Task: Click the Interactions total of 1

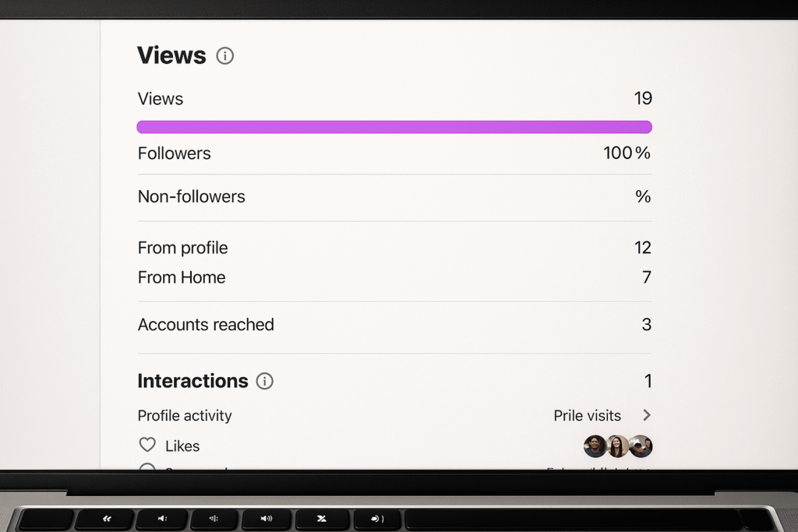Action: pos(648,381)
